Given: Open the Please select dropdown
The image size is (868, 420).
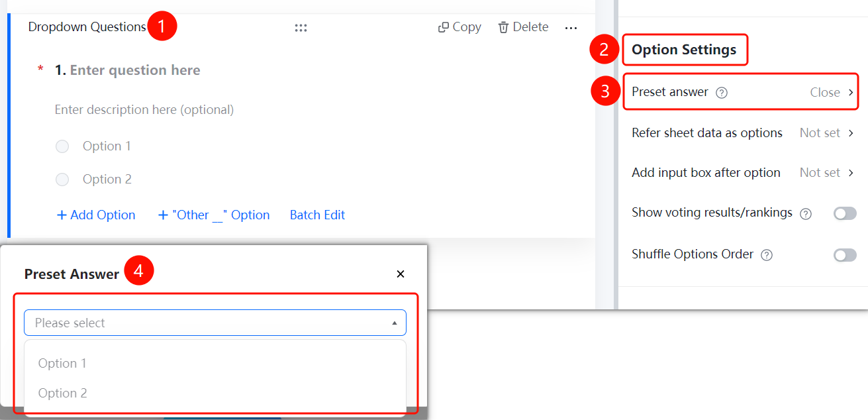Looking at the screenshot, I should (215, 323).
